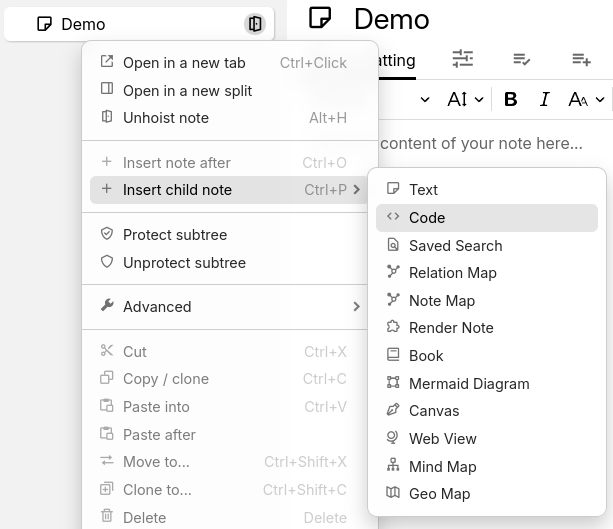Viewport: 613px width, 529px height.
Task: Toggle bold formatting
Action: click(511, 99)
